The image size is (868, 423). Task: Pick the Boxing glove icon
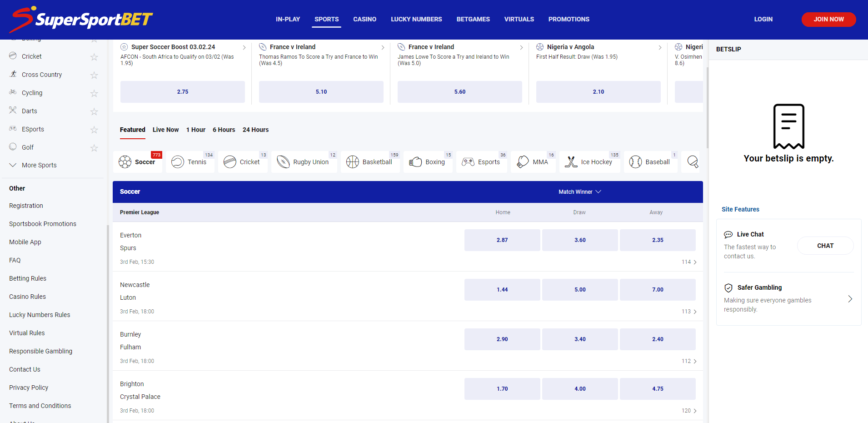pyautogui.click(x=415, y=162)
